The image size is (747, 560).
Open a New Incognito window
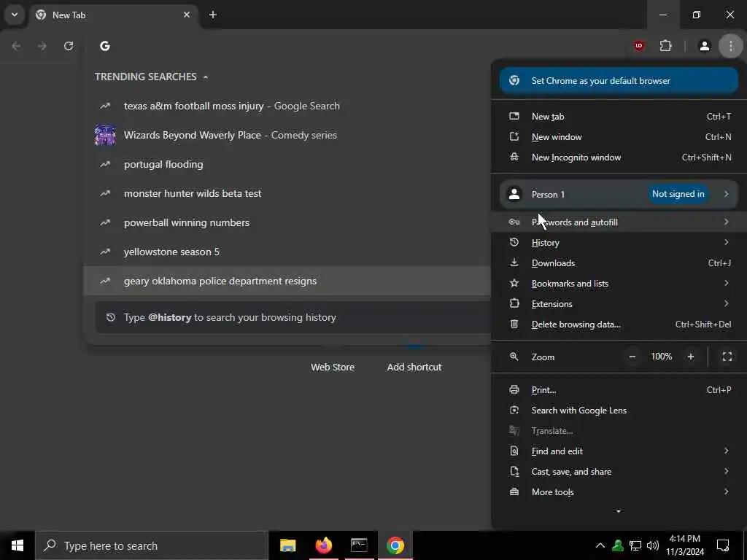[619, 157]
